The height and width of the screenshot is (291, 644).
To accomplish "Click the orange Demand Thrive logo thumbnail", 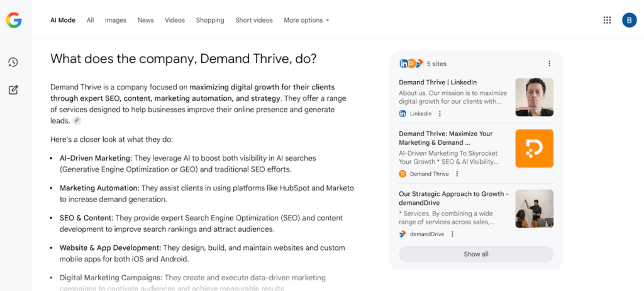I will pyautogui.click(x=535, y=149).
